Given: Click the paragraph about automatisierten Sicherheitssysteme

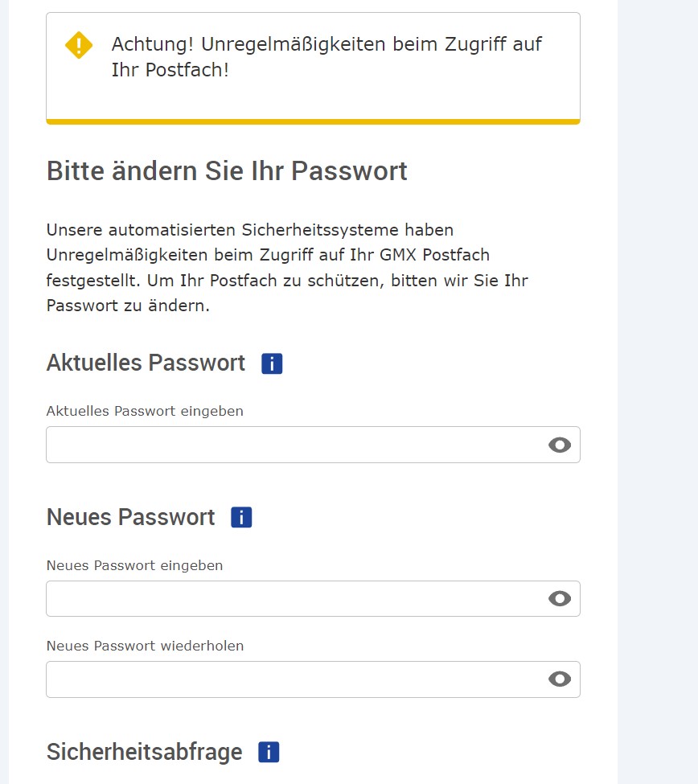Looking at the screenshot, I should pos(288,268).
